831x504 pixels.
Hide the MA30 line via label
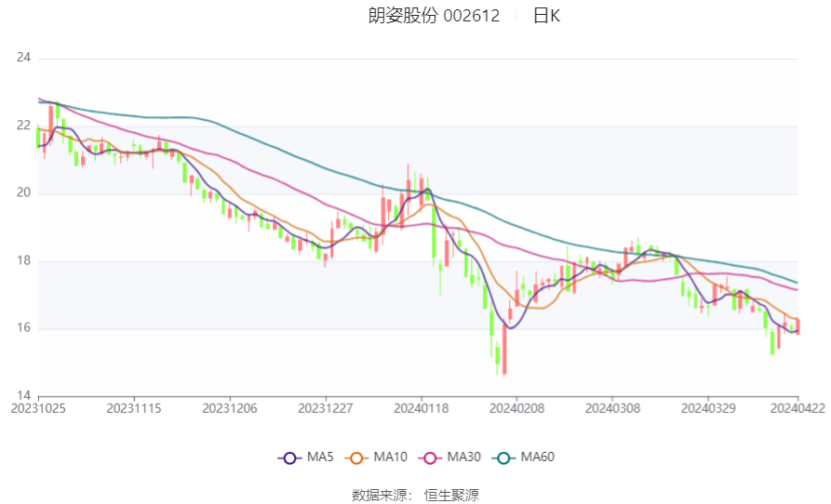463,458
